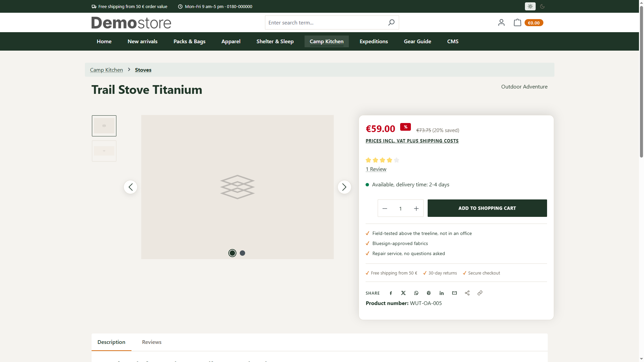Share product on Pinterest
Screen dimensions: 644x362
429,293
